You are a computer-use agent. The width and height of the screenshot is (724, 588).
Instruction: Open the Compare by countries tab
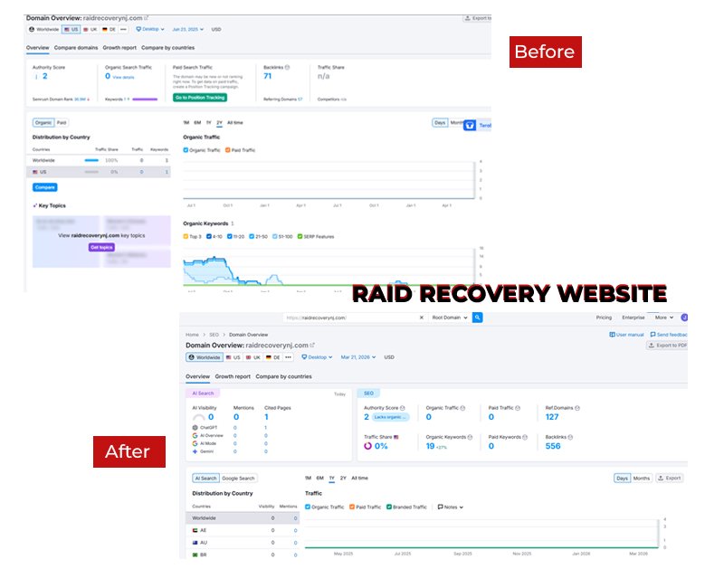[283, 376]
